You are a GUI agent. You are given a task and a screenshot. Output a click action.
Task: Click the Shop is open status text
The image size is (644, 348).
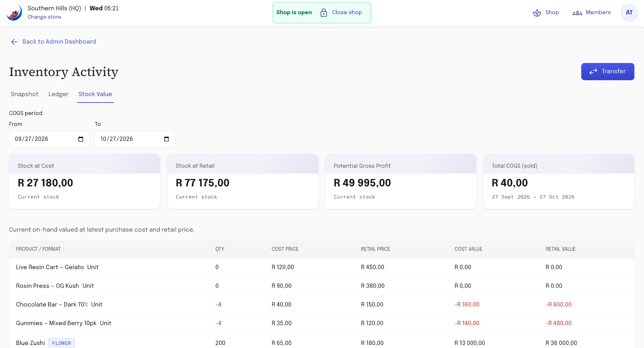pos(294,13)
